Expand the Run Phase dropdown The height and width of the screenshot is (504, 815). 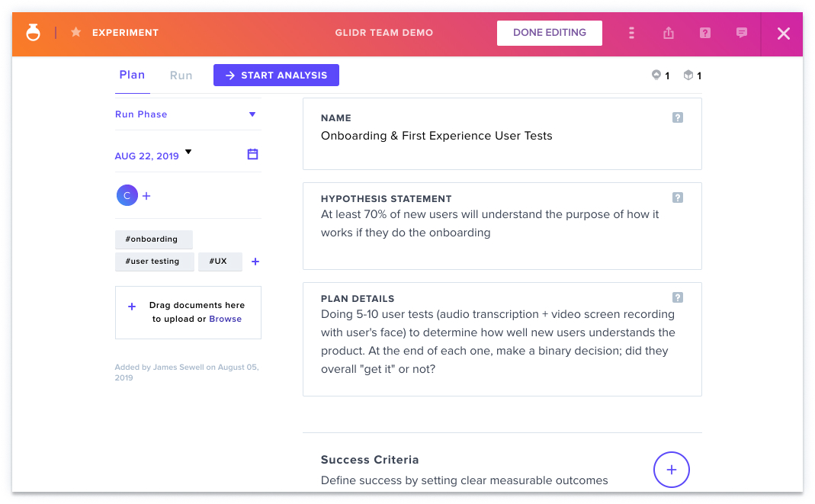tap(188, 114)
